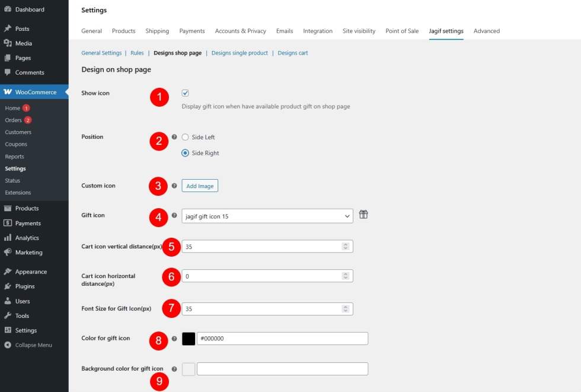Click the Plugins icon in sidebar
This screenshot has height=392, width=581.
pyautogui.click(x=7, y=286)
